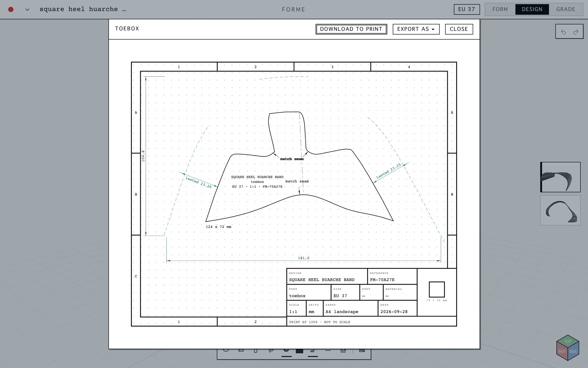Click the 'toebox' part value in title block
This screenshot has width=588, height=368.
tap(297, 296)
